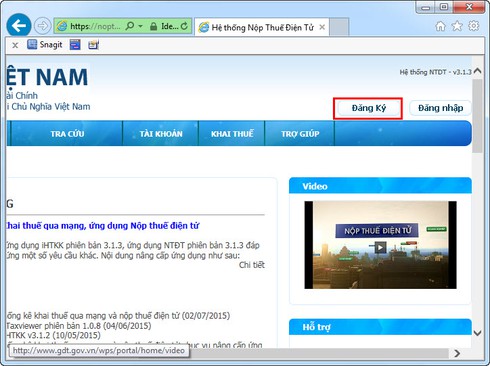490x366 pixels.
Task: Play the Nộp Thuế Điện Tử video
Action: point(380,247)
